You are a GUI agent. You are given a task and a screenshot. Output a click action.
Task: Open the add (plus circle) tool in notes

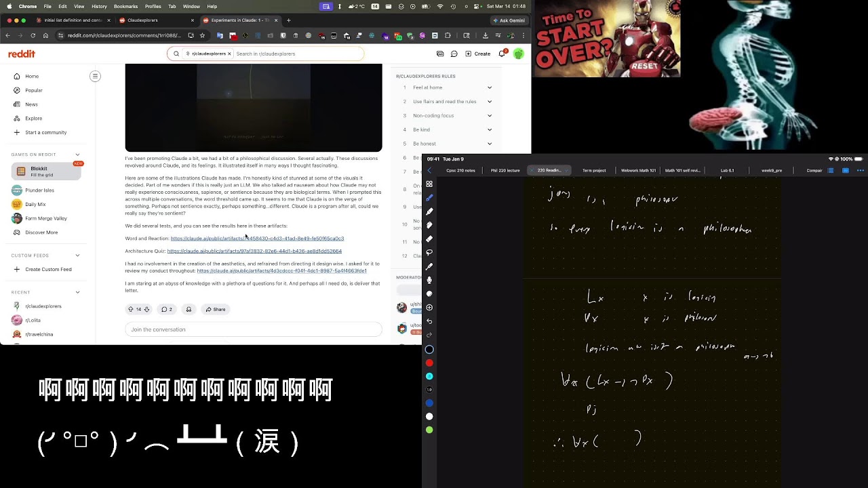tap(429, 308)
